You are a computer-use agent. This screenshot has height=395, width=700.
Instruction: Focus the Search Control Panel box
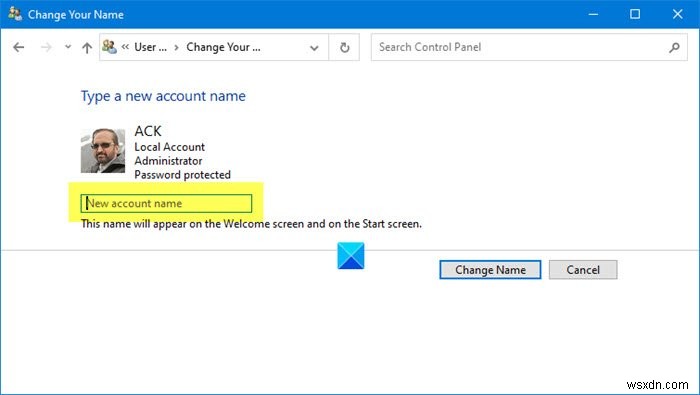529,47
